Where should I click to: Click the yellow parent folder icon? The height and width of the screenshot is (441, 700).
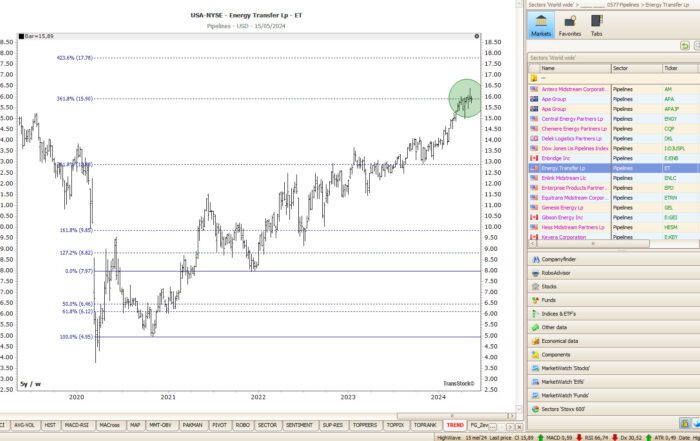click(534, 78)
